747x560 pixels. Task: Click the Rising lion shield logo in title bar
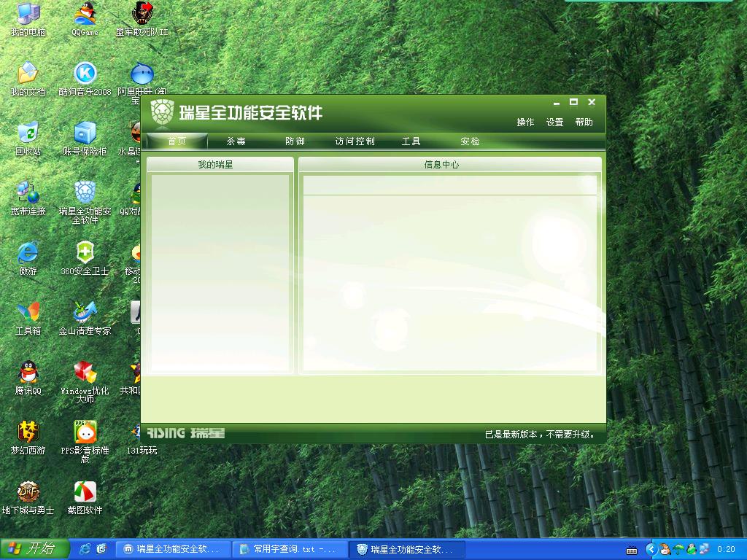tap(162, 112)
